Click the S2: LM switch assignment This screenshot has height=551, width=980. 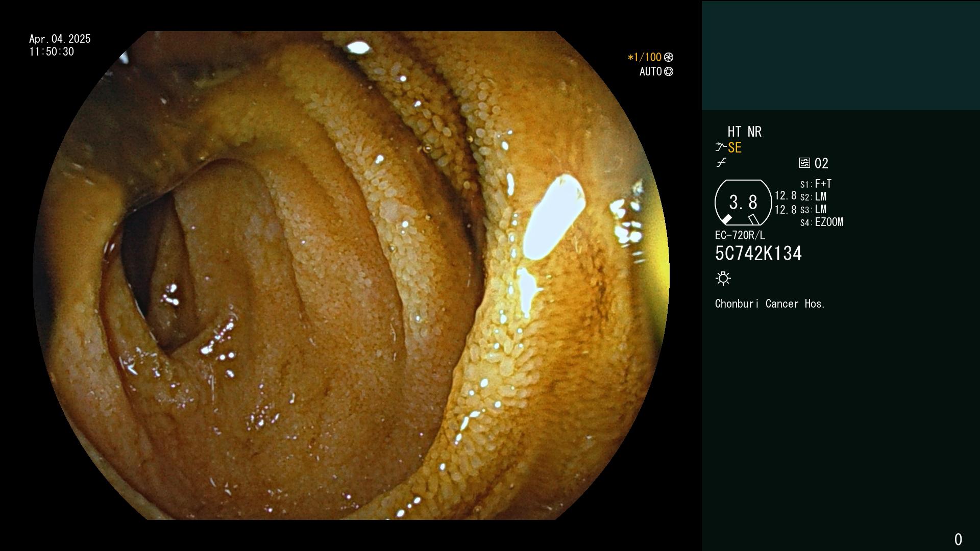coord(814,197)
